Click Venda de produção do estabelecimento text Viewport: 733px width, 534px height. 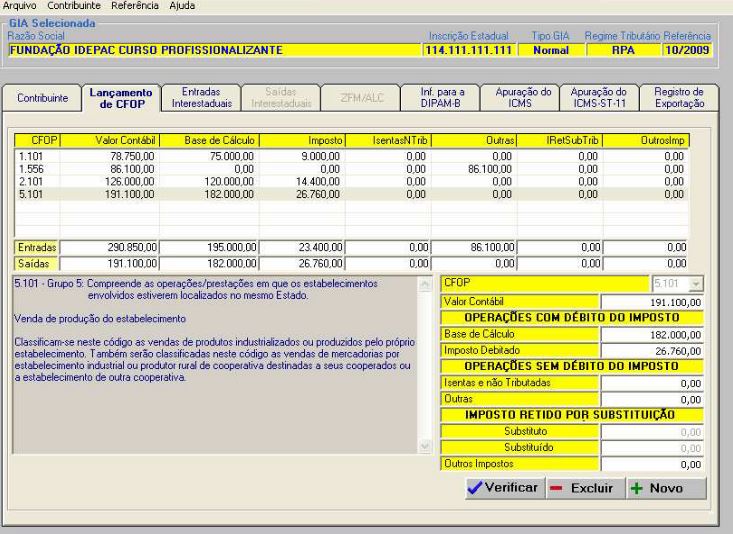click(x=100, y=319)
